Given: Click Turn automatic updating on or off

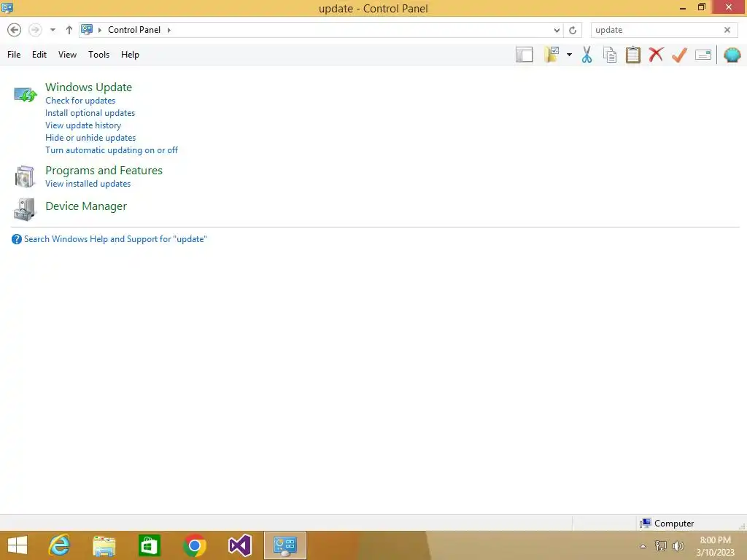Looking at the screenshot, I should pos(112,150).
